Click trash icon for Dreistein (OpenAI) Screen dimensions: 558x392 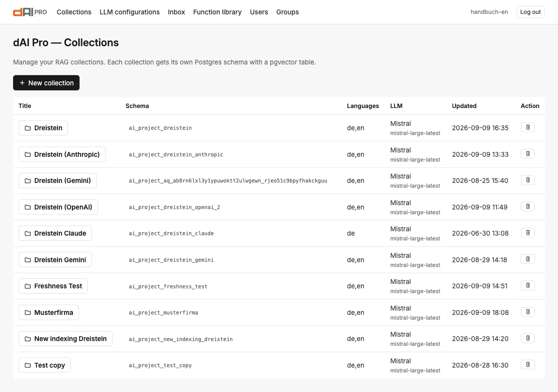527,206
